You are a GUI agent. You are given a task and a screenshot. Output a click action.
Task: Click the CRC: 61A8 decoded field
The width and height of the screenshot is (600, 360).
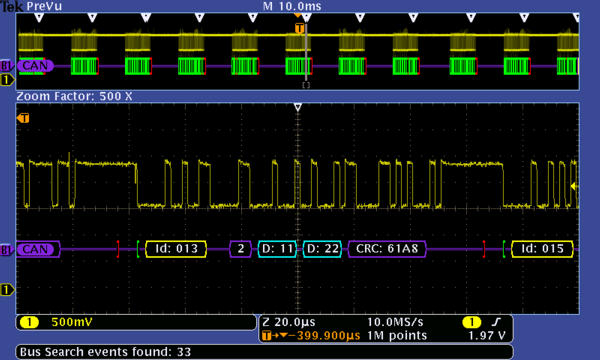click(387, 249)
